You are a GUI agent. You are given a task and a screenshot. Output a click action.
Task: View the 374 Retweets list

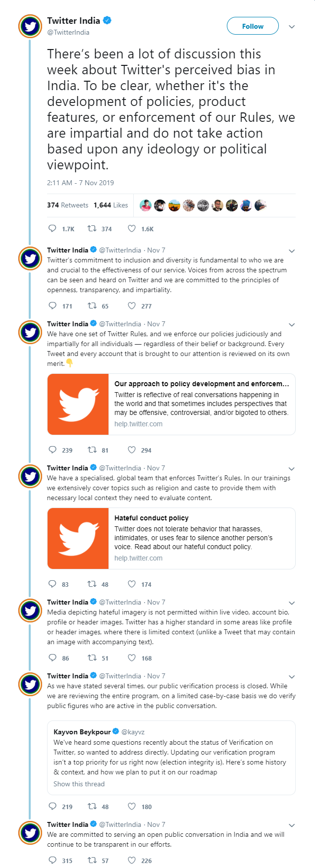click(x=67, y=205)
